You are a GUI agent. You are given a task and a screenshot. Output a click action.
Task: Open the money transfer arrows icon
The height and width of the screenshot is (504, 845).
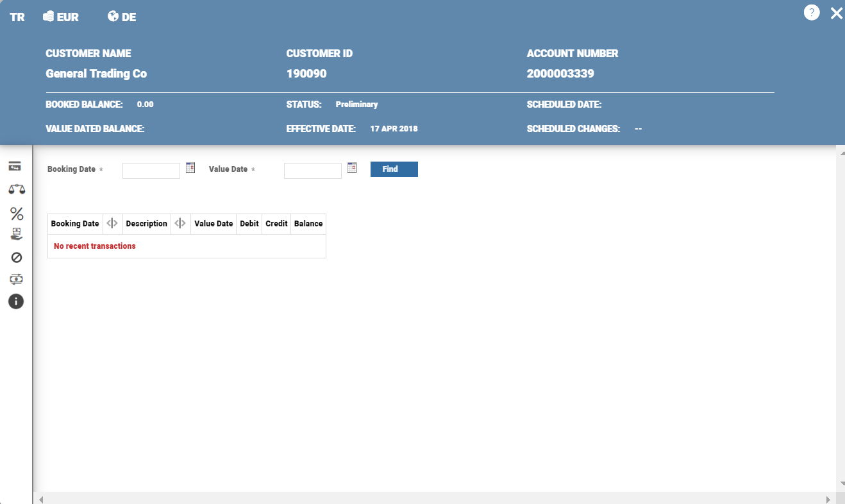click(16, 279)
